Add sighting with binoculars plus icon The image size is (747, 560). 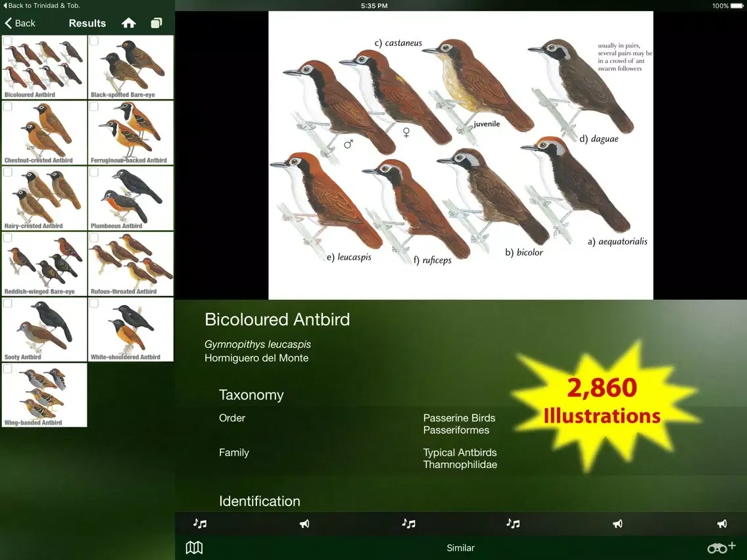721,548
